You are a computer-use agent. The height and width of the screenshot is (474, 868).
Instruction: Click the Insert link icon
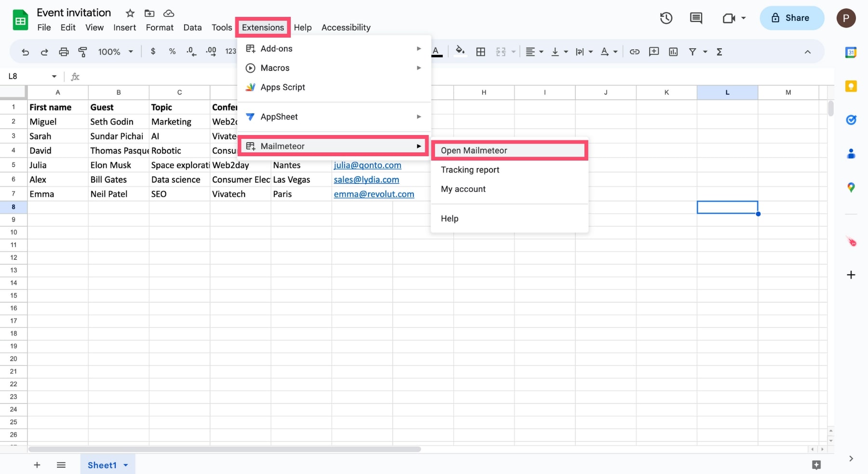[635, 52]
